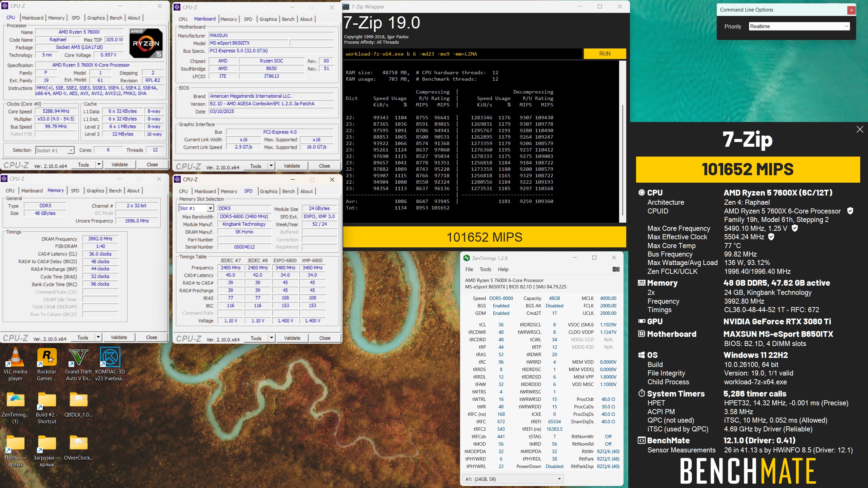Click Multiplier value x53.0 (4.0 - 54.5)
This screenshot has height=488, width=868.
coord(56,119)
